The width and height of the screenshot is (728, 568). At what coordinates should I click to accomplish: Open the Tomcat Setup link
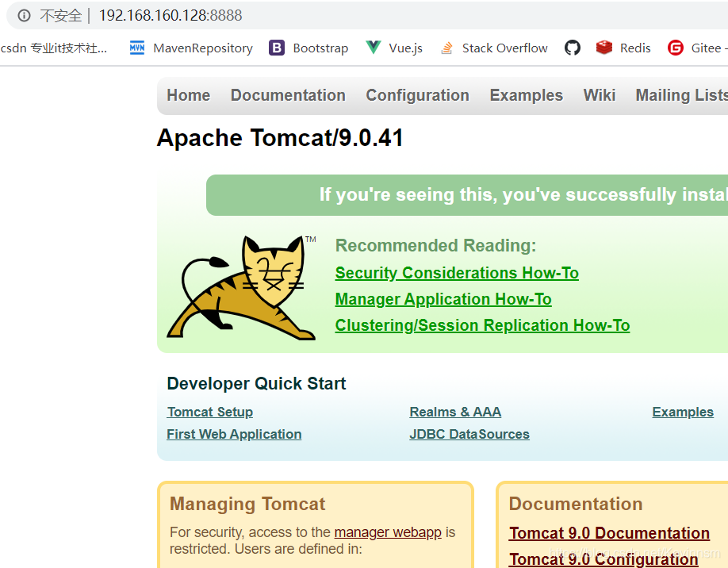[x=210, y=412]
